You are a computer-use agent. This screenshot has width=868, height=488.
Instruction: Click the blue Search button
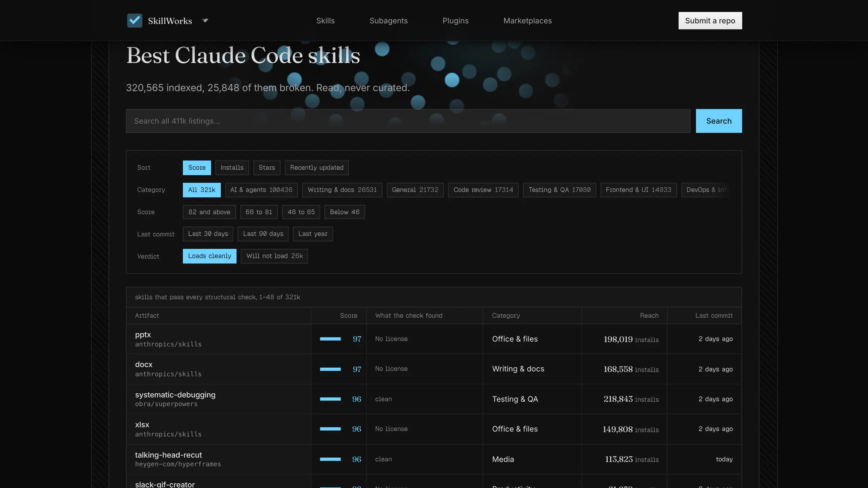pos(719,121)
